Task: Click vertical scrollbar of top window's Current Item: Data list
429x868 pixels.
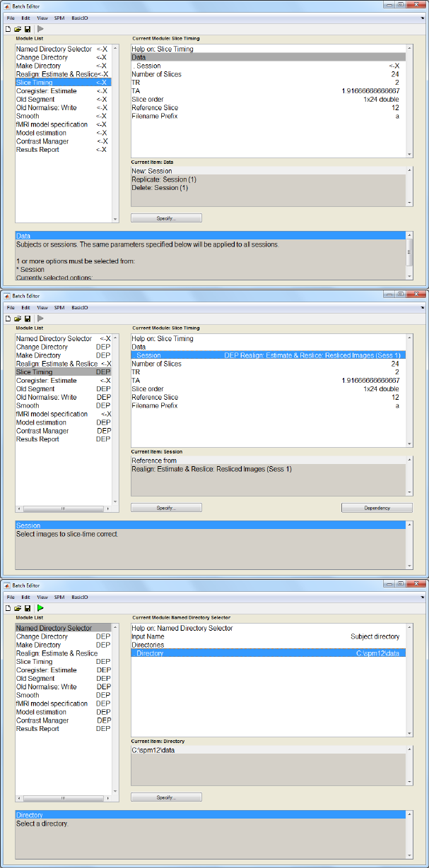Action: point(409,186)
